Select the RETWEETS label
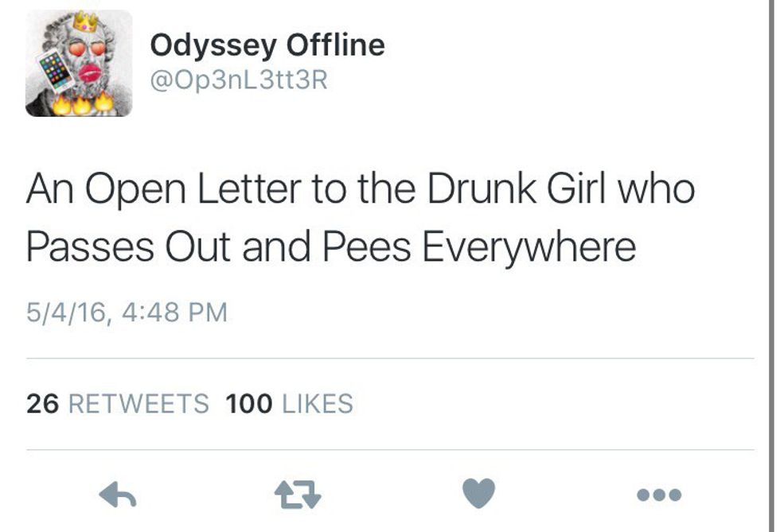The height and width of the screenshot is (532, 780). click(x=138, y=404)
